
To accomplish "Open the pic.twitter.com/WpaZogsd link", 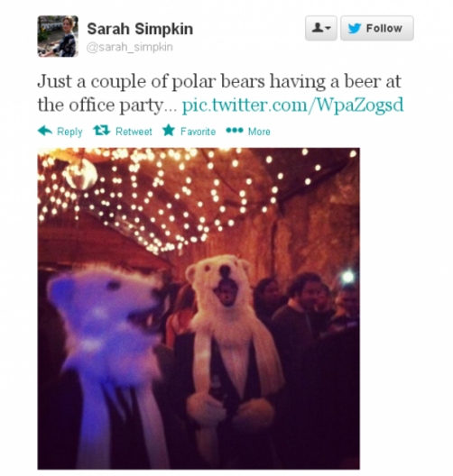I will [292, 105].
